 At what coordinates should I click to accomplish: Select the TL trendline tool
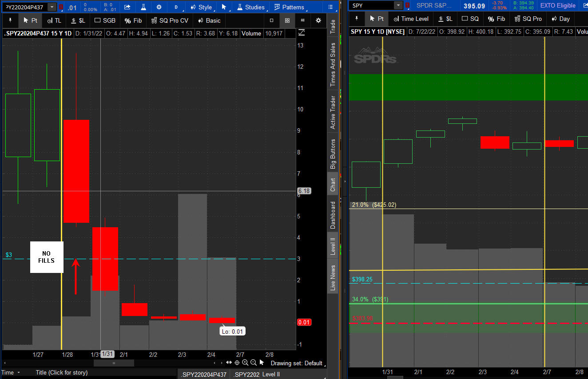pos(54,20)
